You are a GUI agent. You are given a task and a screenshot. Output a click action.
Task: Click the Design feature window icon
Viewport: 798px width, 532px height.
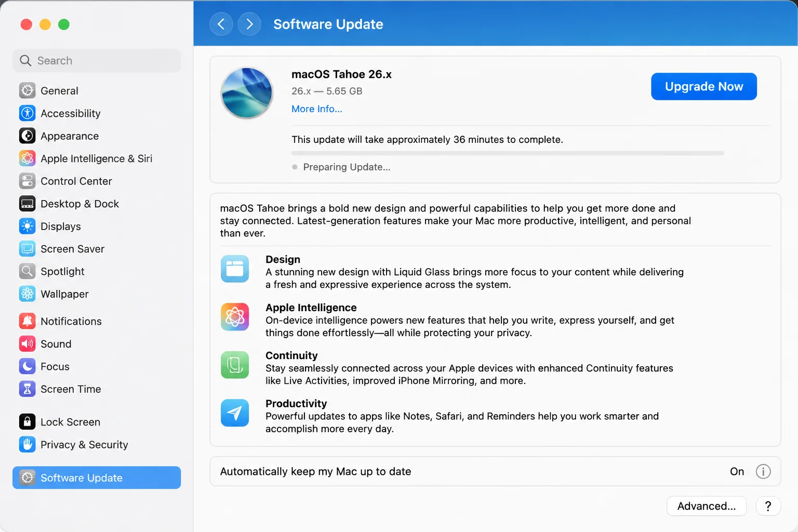pyautogui.click(x=235, y=269)
